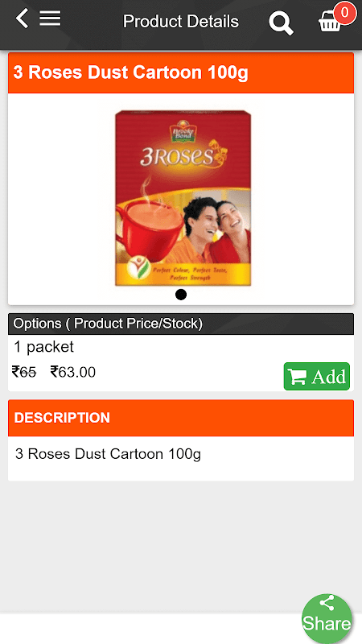Open the shopping basket icon
Image resolution: width=362 pixels, height=644 pixels.
pos(330,22)
